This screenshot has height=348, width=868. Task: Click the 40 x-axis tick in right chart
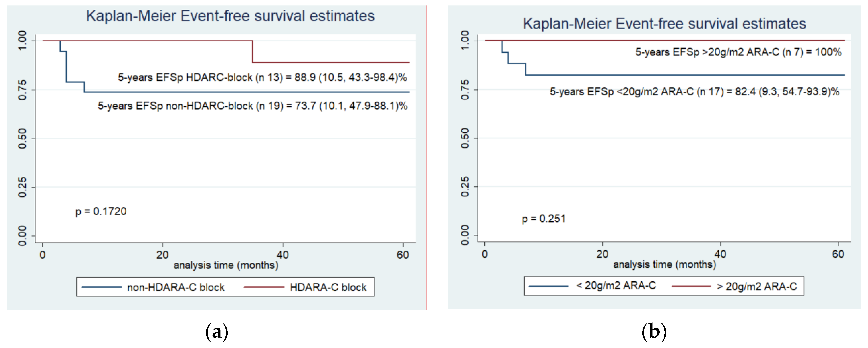(720, 254)
